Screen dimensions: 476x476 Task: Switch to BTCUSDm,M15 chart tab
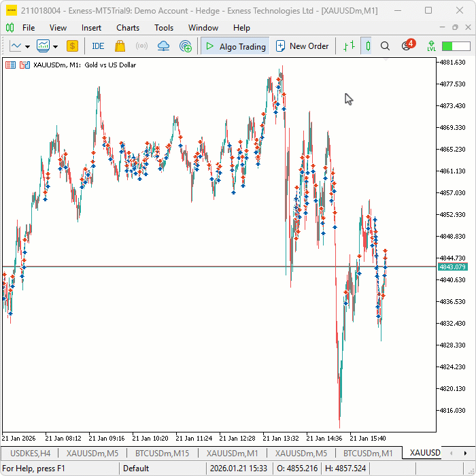(x=162, y=454)
